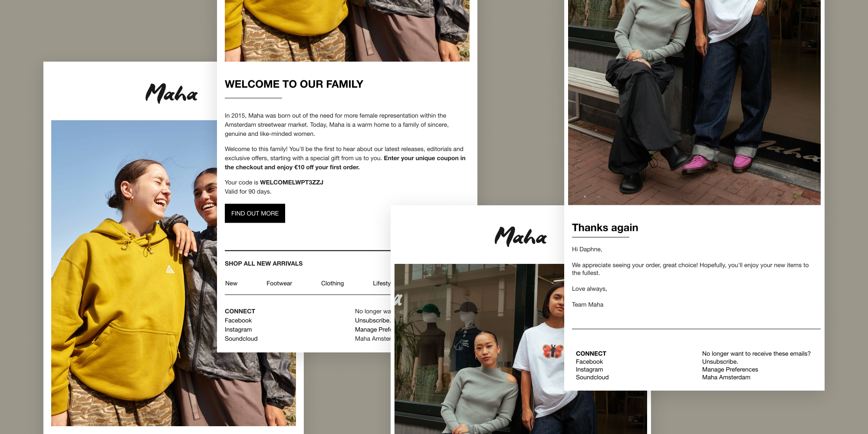
Task: Click Unsubscribe in the thanks email footer
Action: (720, 362)
